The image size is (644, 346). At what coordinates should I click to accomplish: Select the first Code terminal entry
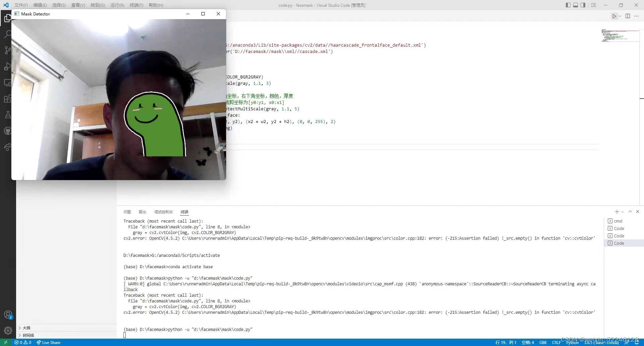(624, 228)
